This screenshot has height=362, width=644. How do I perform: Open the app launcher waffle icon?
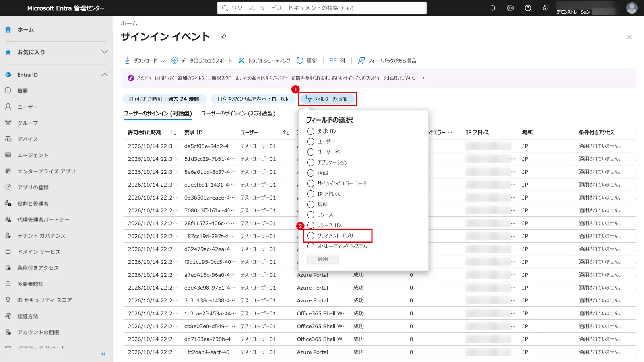pos(10,8)
